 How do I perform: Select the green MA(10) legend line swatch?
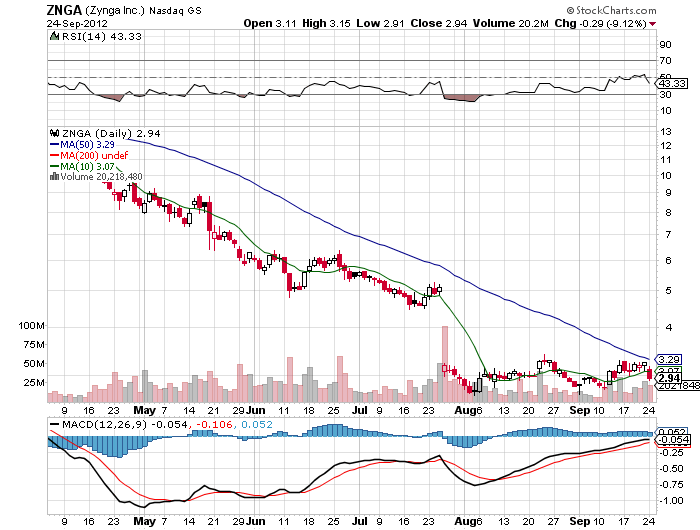pyautogui.click(x=54, y=167)
